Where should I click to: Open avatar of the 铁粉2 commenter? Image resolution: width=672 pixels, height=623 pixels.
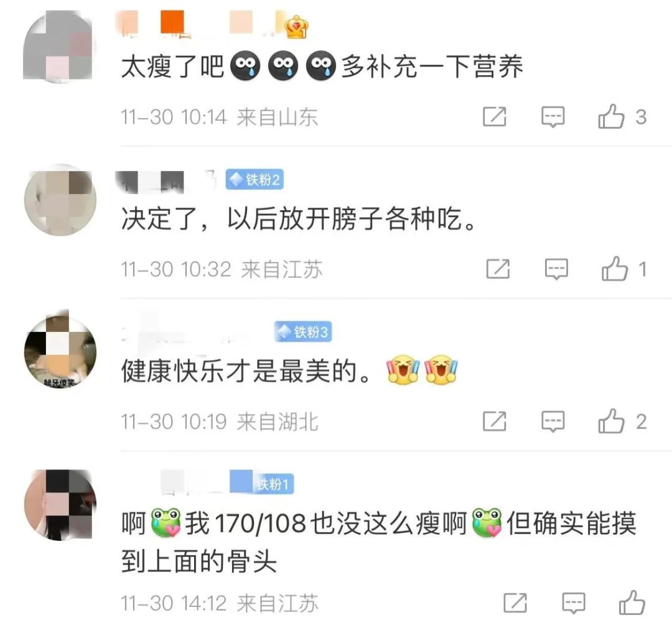60,200
